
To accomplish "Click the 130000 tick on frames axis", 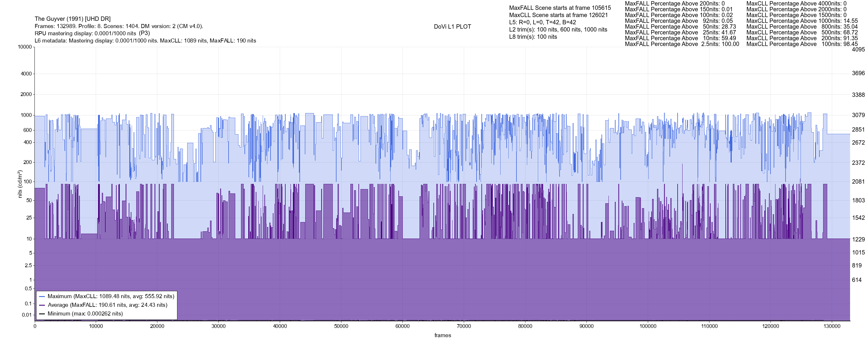I will [x=832, y=326].
